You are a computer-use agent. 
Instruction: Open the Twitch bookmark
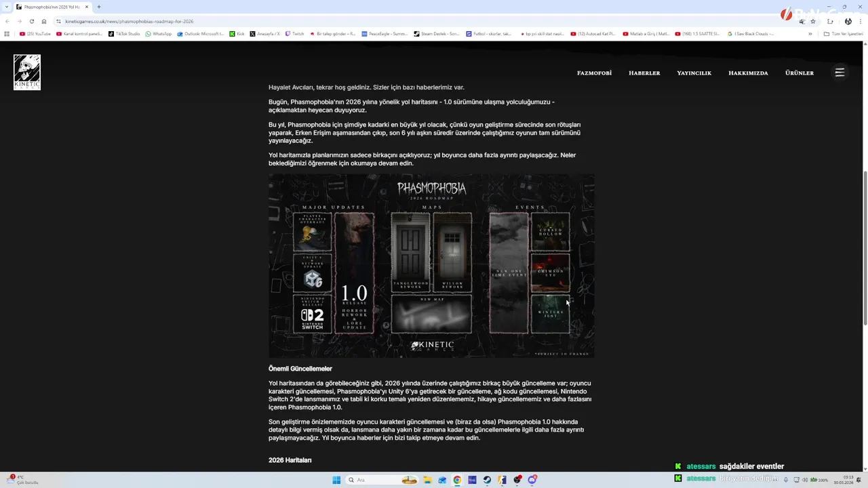(294, 34)
